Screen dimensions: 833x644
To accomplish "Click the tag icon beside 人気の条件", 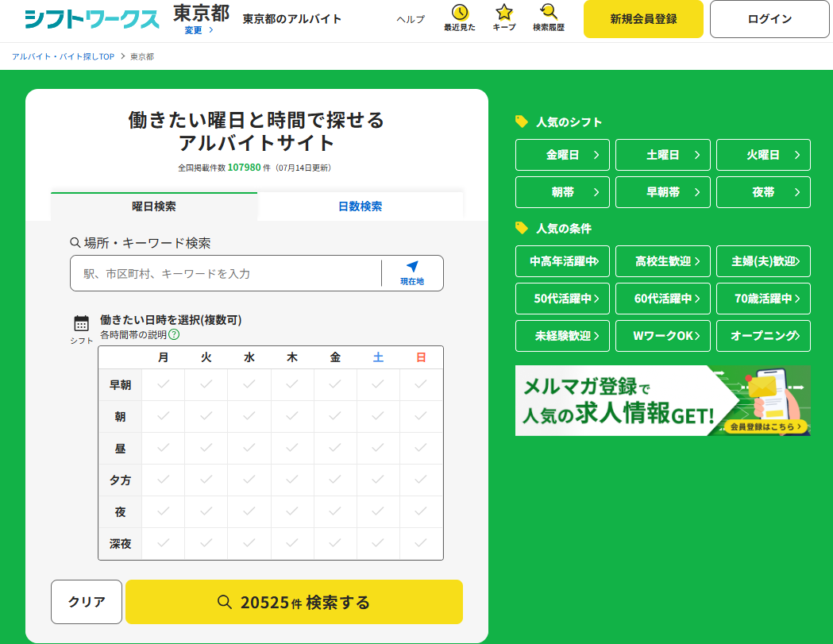I will 522,229.
